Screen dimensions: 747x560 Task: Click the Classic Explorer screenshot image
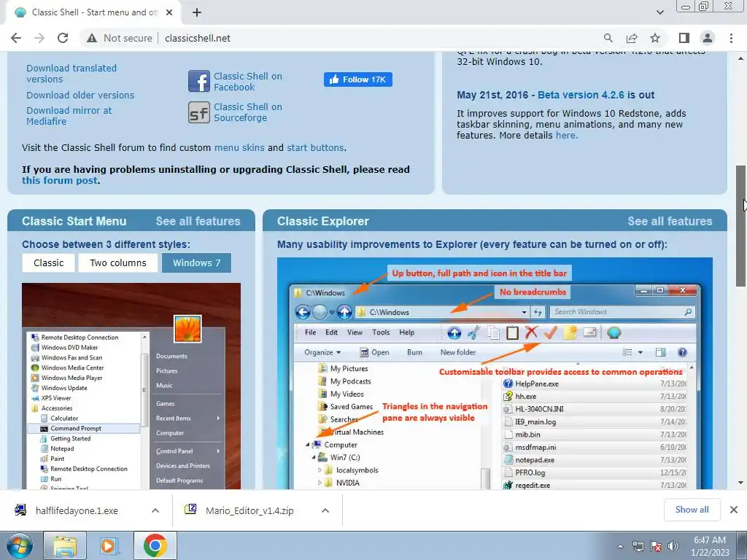pyautogui.click(x=495, y=373)
